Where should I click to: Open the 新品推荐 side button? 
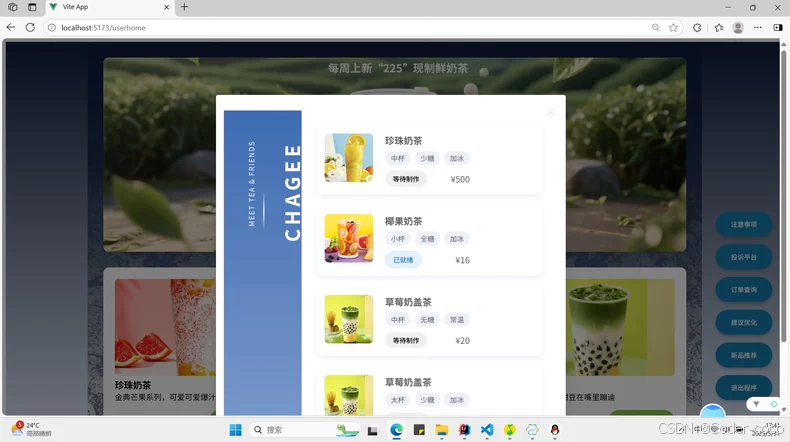(x=744, y=355)
